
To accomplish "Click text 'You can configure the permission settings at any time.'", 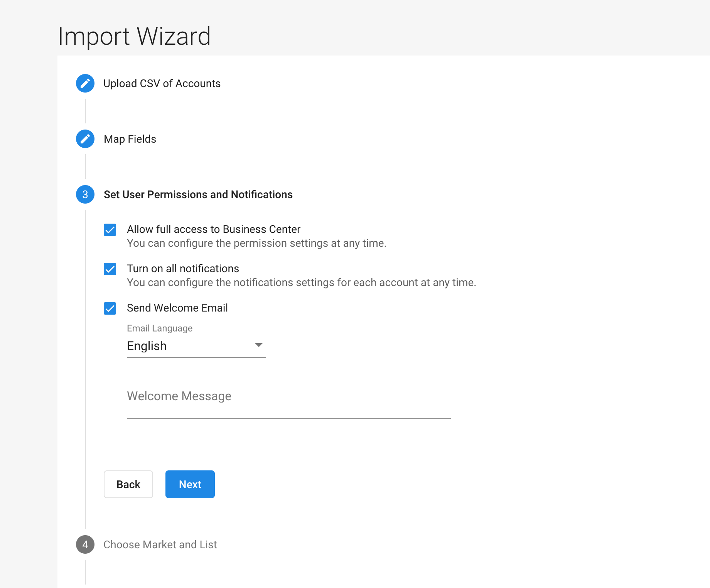I will (x=256, y=243).
